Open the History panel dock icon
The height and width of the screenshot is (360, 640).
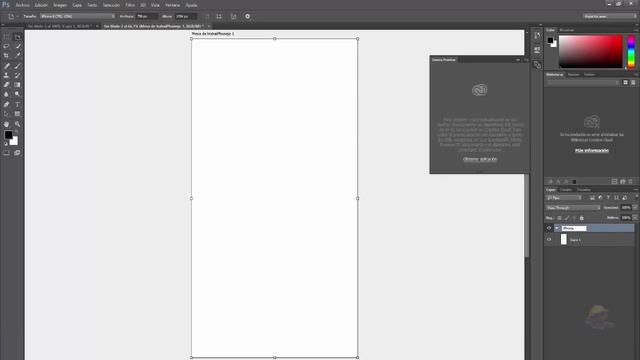(537, 36)
